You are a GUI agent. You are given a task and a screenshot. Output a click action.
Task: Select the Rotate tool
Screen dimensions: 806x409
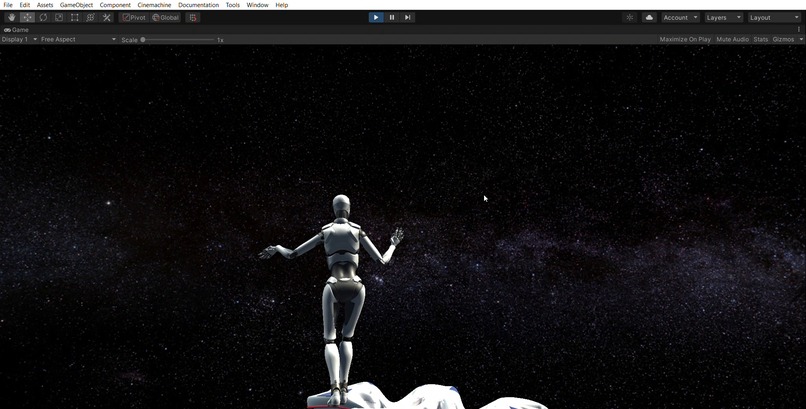(43, 17)
